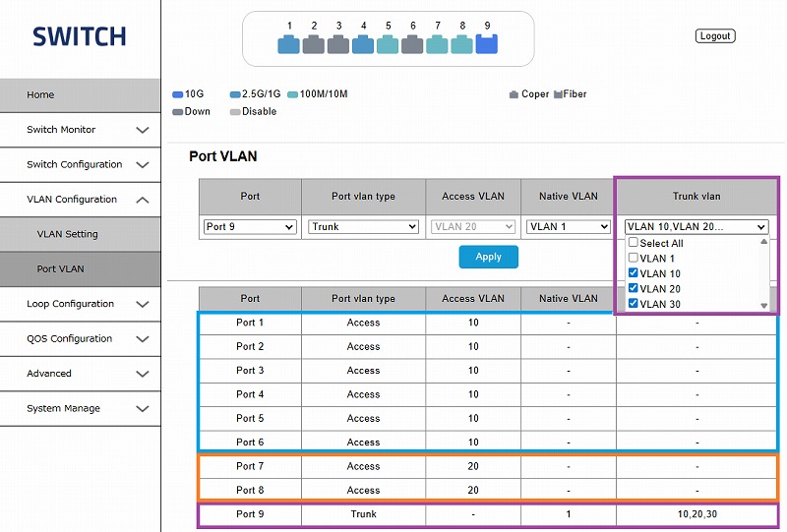Image resolution: width=787 pixels, height=532 pixels.
Task: Click the Logout button
Action: (714, 36)
